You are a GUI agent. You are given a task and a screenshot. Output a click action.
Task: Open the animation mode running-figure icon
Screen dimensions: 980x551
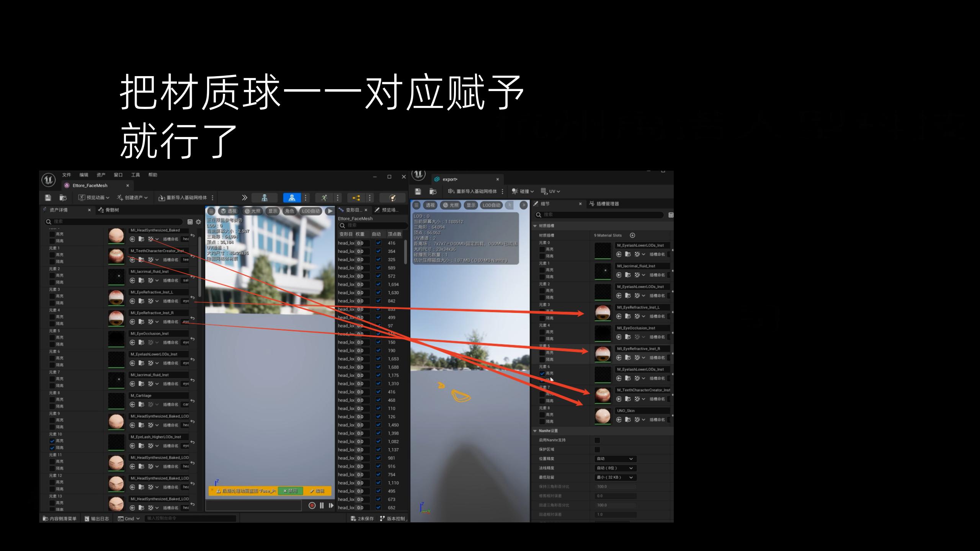tap(324, 198)
